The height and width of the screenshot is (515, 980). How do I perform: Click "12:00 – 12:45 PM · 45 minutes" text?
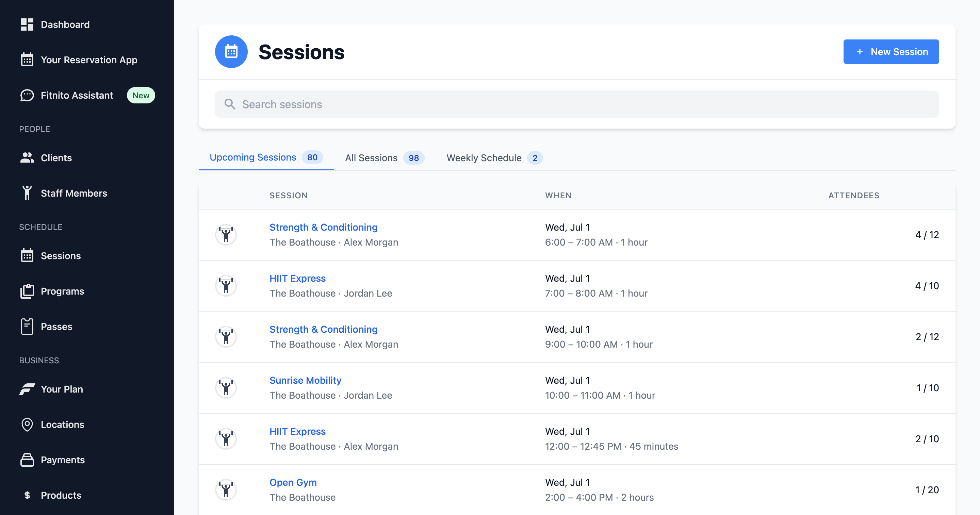pos(611,446)
